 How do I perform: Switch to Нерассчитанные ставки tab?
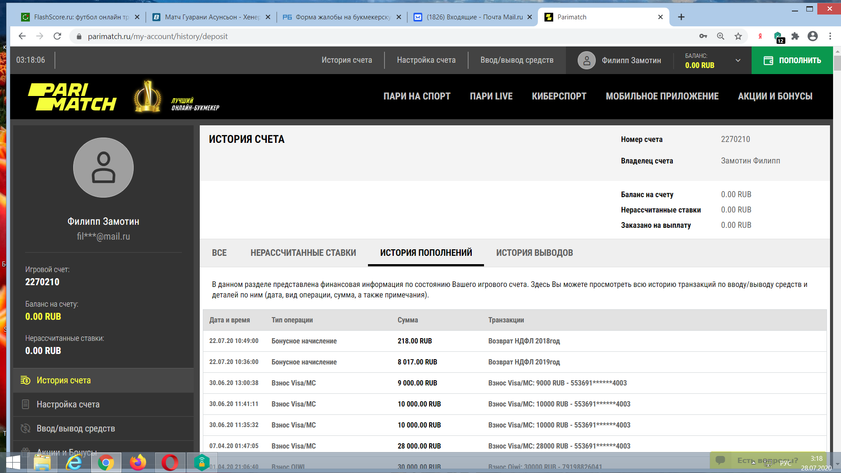point(303,253)
